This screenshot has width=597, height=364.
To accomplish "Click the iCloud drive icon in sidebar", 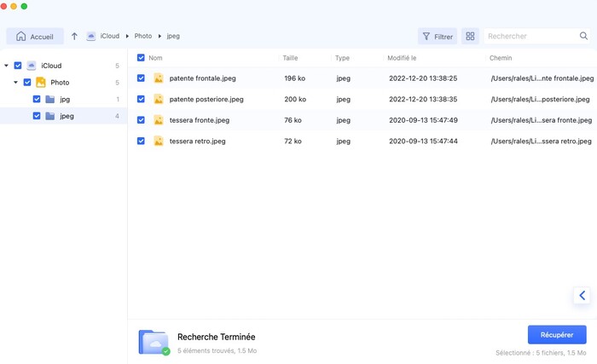I will click(x=32, y=66).
